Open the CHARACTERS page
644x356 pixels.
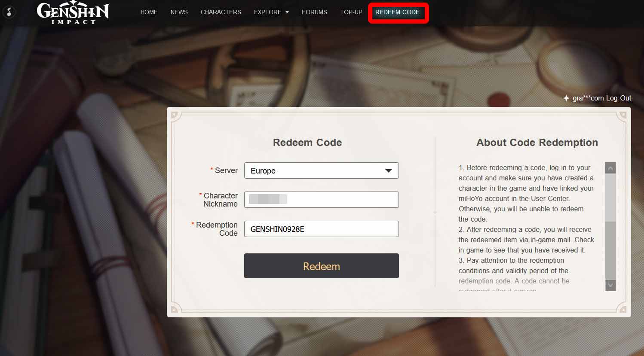pos(221,12)
